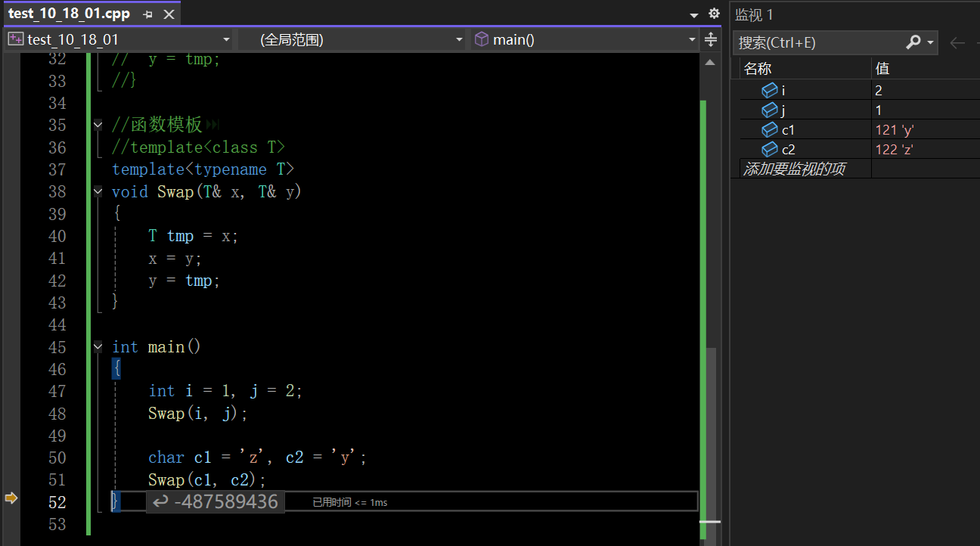Click the value 1 of variable j

pyautogui.click(x=879, y=110)
